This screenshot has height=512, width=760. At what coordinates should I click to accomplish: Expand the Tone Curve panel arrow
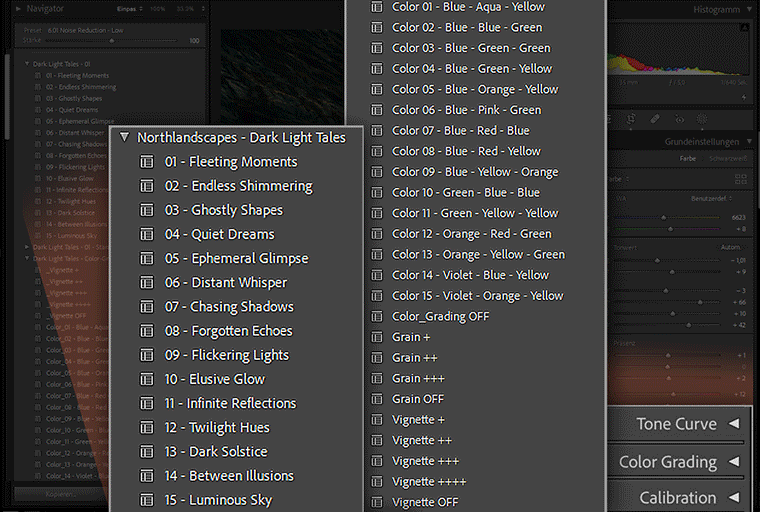(x=734, y=424)
